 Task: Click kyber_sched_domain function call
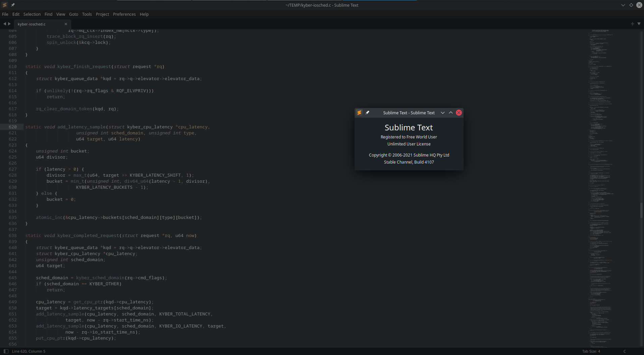100,278
